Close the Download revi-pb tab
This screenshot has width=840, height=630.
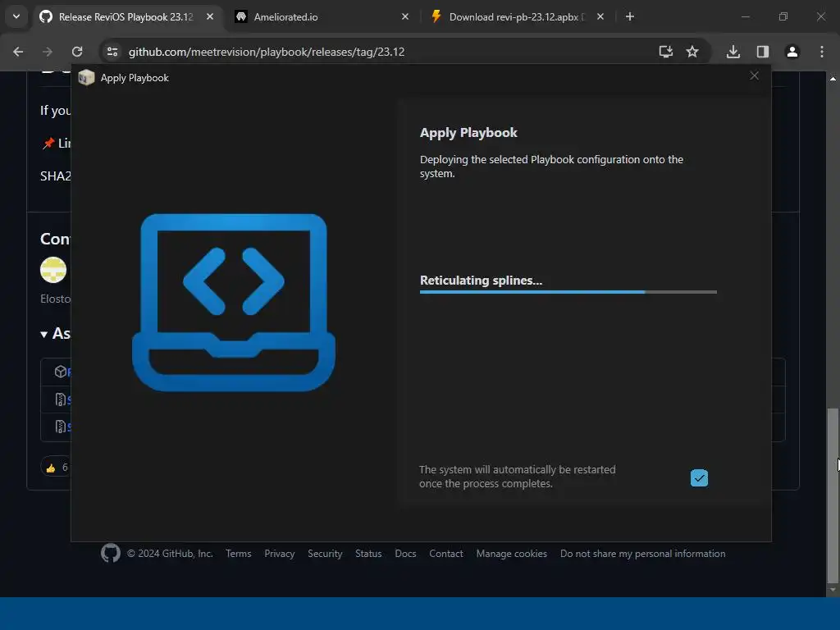point(600,16)
